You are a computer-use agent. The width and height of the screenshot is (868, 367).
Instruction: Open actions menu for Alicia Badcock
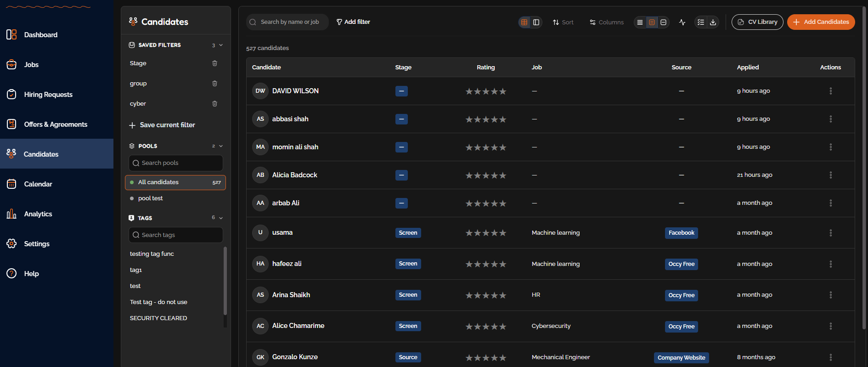[831, 175]
